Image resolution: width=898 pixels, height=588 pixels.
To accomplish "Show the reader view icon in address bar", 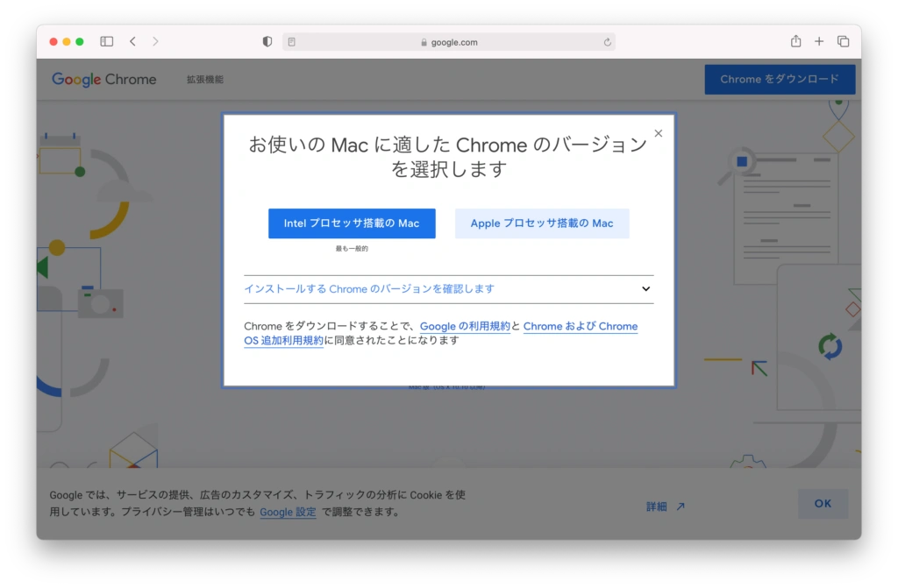I will click(291, 42).
